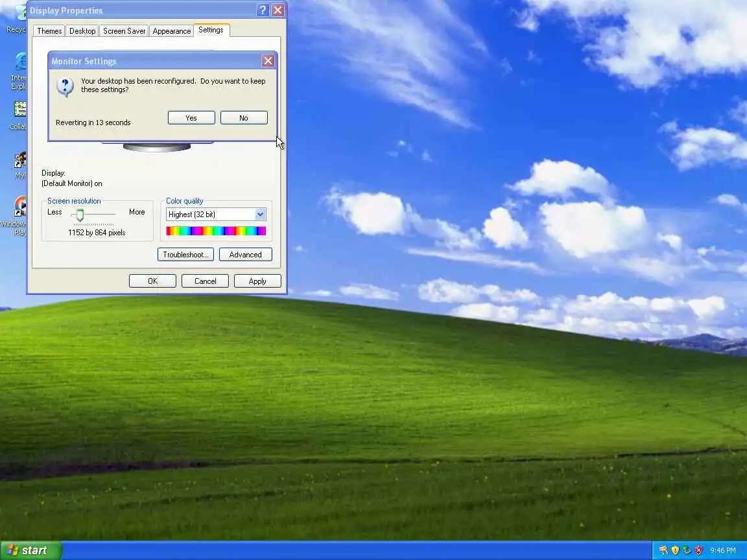747x560 pixels.
Task: Click the '(Default Monitor) on' display text
Action: 72,183
